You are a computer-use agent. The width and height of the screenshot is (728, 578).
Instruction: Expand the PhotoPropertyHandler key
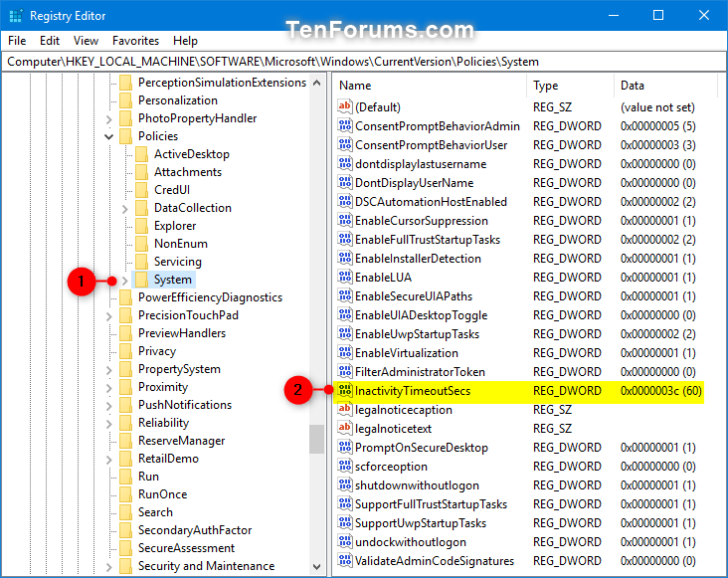109,119
